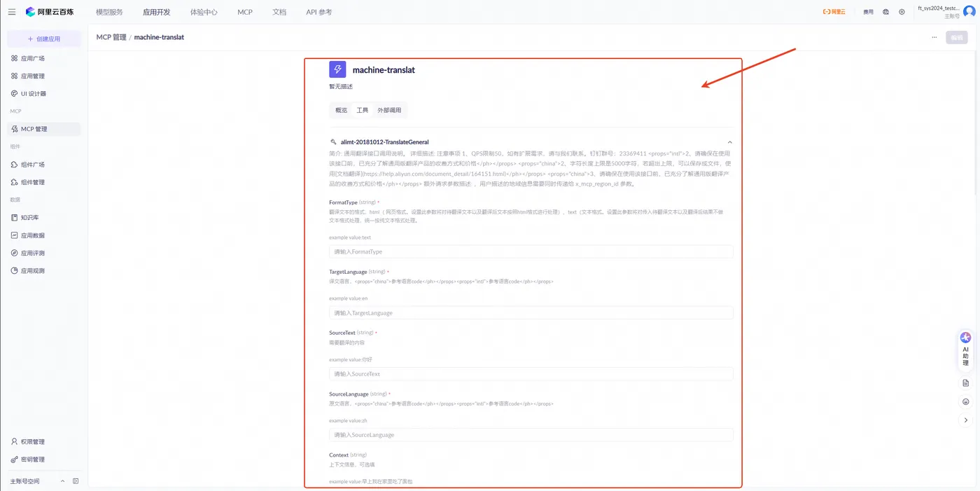Switch to 概览 tab
The image size is (980, 491).
[x=341, y=110]
